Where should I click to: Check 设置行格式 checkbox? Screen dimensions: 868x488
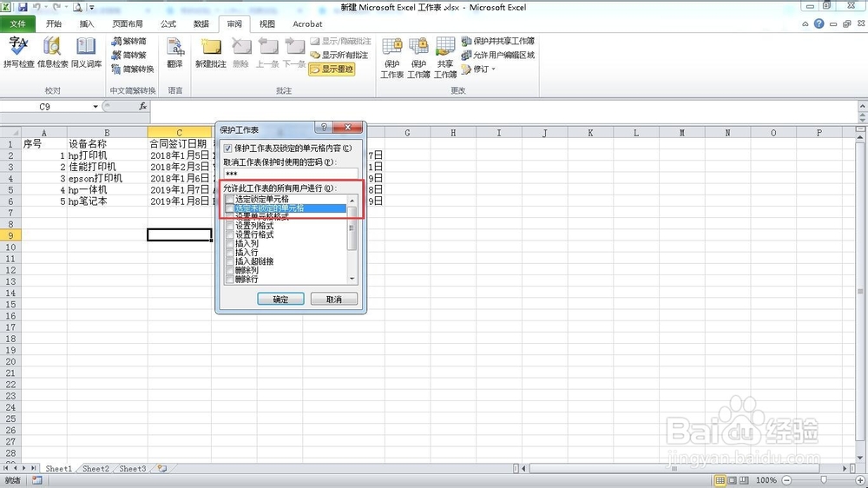coord(229,234)
